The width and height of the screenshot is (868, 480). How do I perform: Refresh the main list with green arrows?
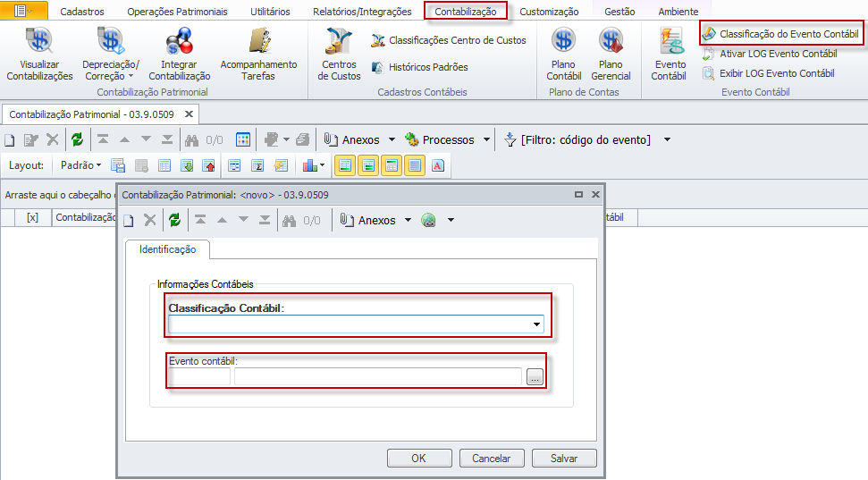click(77, 139)
